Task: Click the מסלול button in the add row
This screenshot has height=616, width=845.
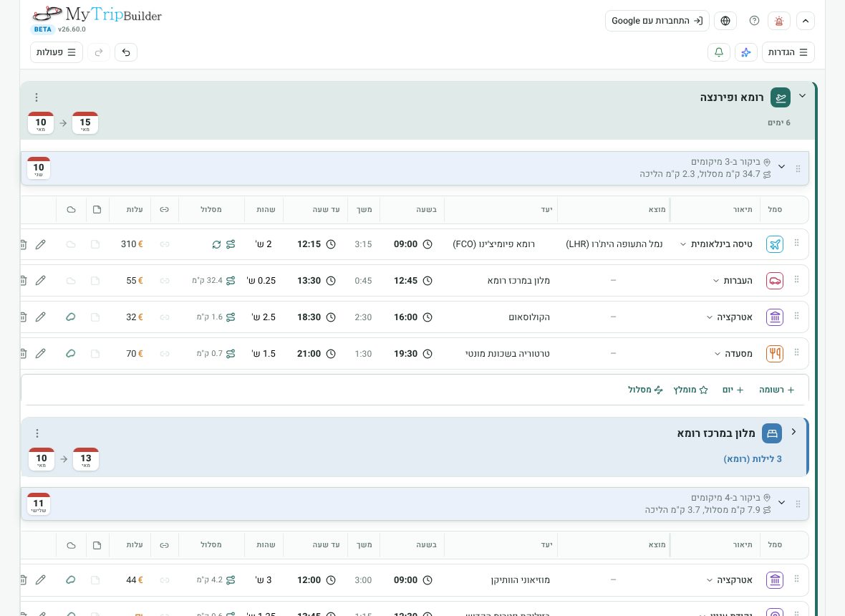Action: 645,390
